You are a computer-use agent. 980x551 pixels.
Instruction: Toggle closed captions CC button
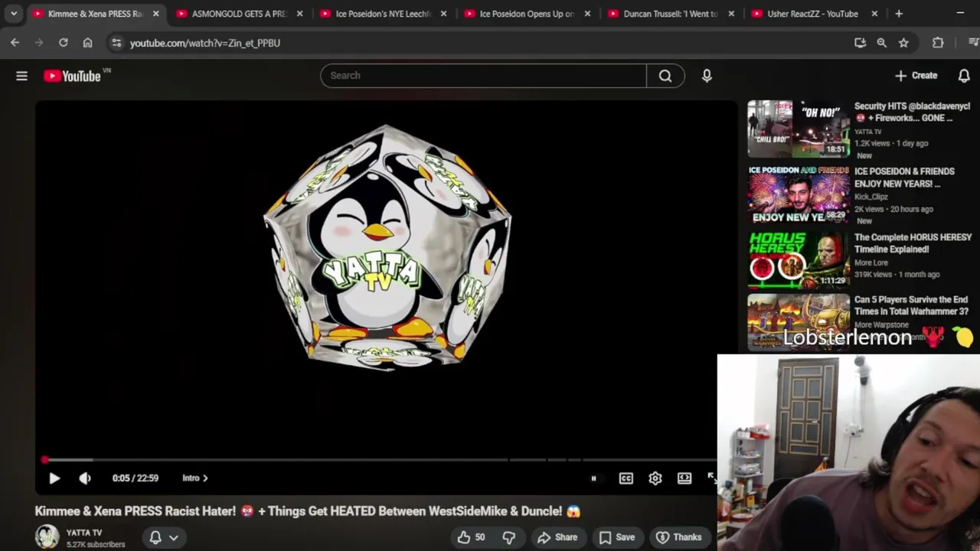626,478
